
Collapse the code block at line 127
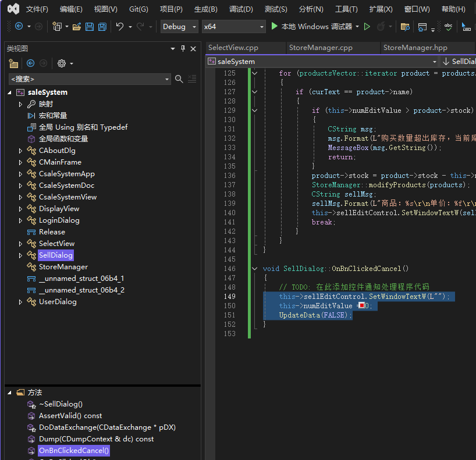[x=254, y=92]
